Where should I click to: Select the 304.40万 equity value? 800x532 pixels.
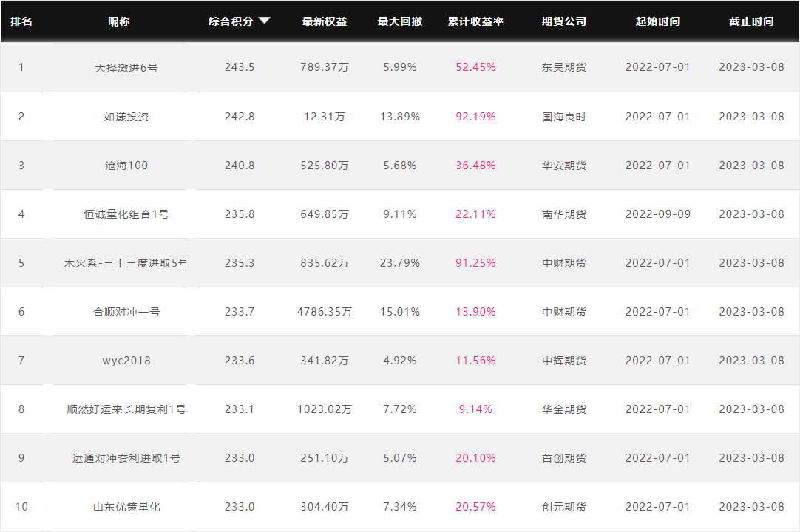pos(325,507)
